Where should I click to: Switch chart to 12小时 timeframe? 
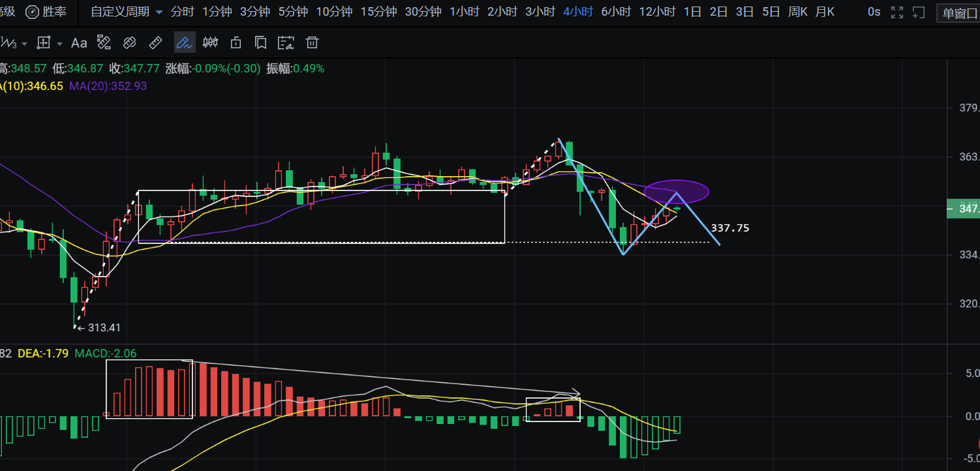[657, 12]
